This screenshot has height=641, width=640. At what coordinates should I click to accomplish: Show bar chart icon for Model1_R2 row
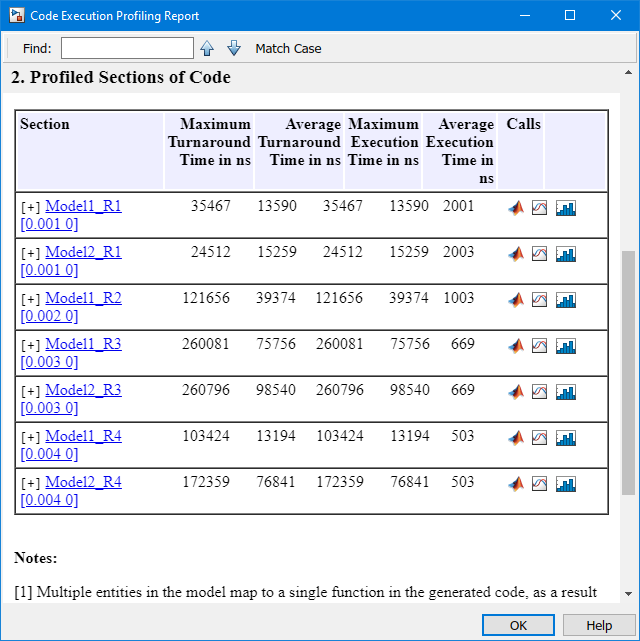pos(566,300)
